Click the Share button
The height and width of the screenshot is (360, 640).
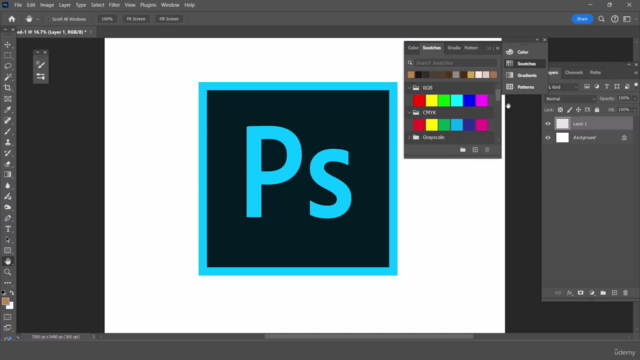point(582,19)
